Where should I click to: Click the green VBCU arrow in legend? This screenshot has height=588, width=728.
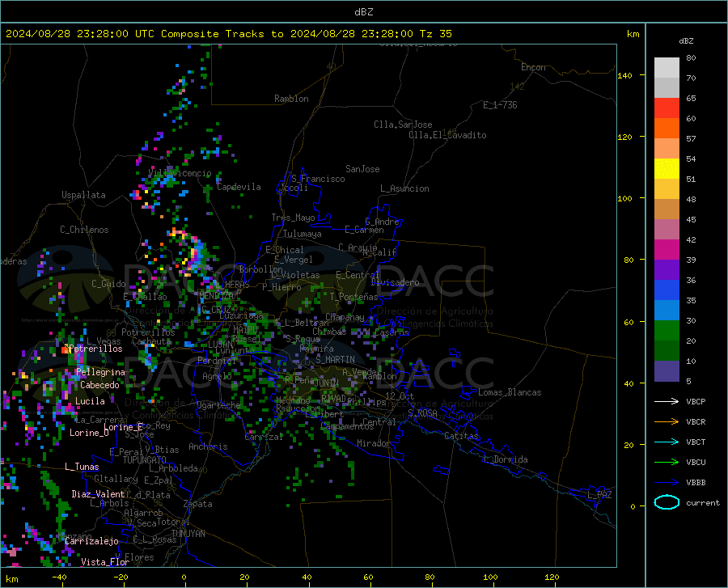pyautogui.click(x=667, y=462)
